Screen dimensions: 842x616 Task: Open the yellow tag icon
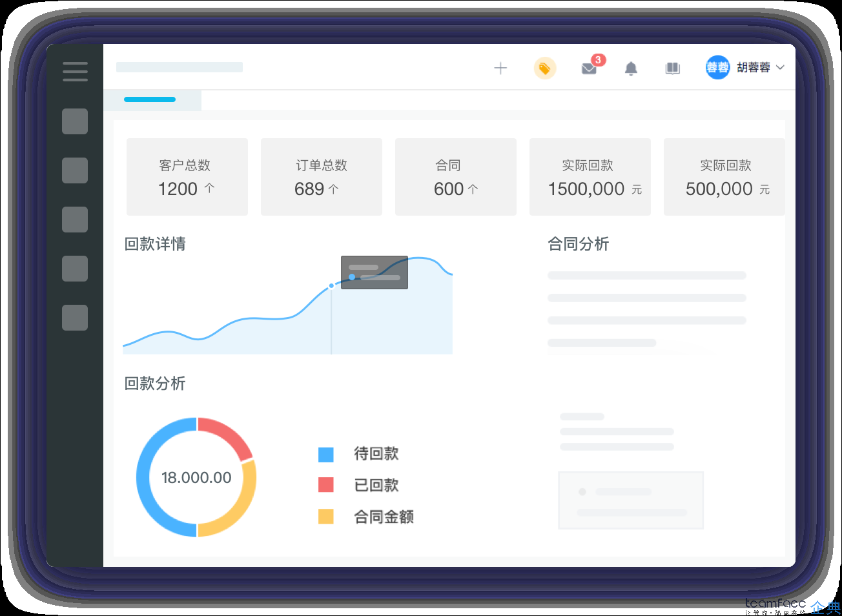(545, 68)
